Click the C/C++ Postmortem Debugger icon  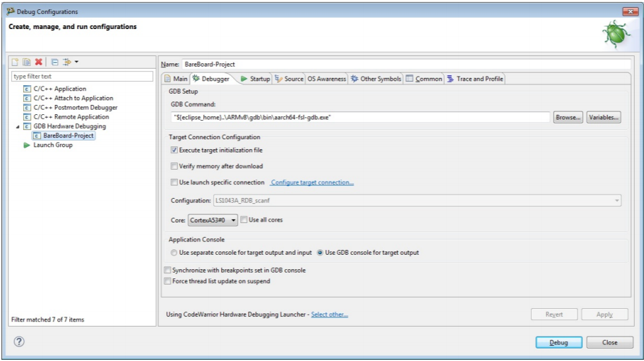click(27, 108)
